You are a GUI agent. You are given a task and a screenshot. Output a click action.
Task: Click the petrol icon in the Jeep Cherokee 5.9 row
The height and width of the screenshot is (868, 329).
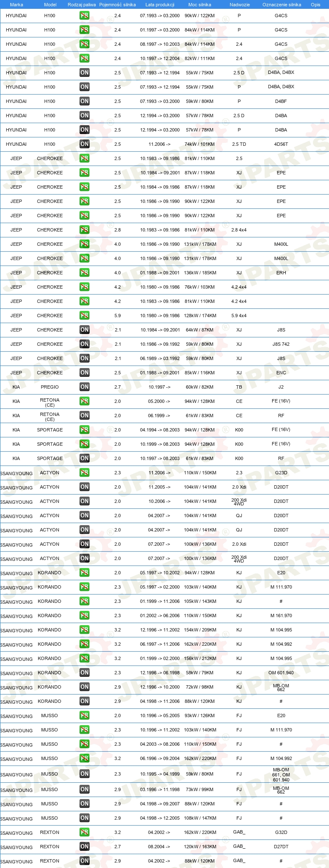pos(85,316)
